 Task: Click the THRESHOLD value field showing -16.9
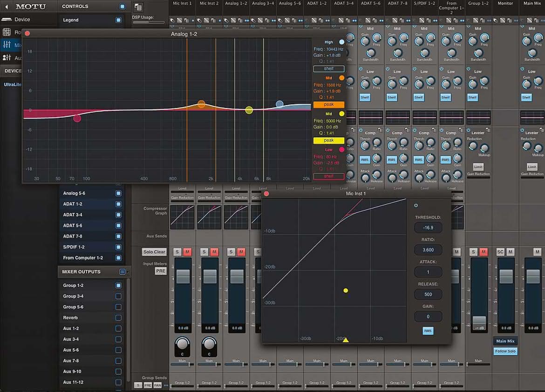pos(428,228)
